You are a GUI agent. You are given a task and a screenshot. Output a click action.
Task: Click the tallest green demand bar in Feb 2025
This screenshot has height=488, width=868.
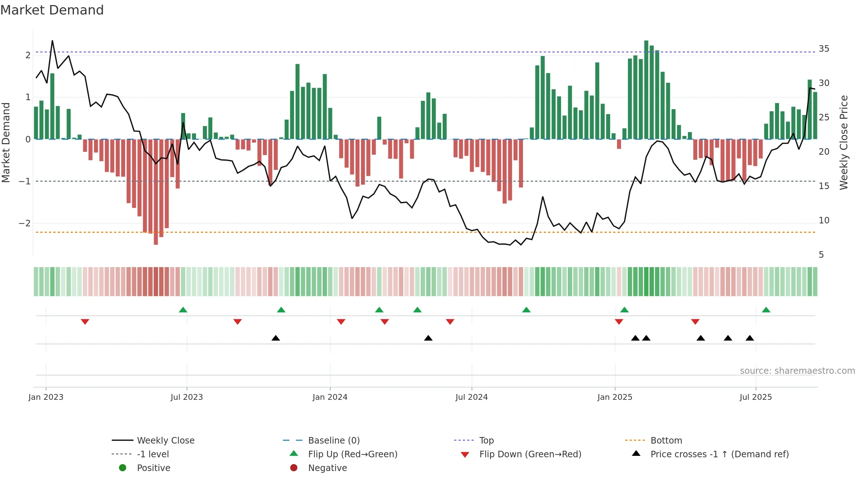point(646,90)
